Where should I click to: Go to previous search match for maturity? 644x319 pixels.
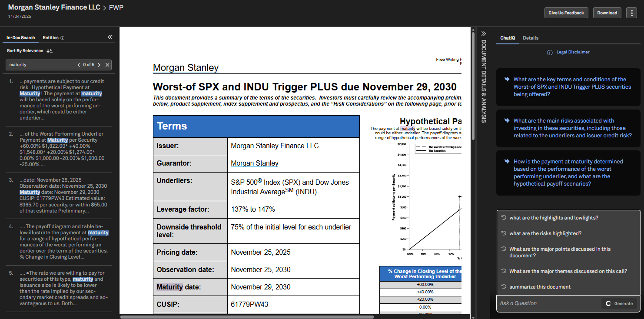click(x=79, y=65)
